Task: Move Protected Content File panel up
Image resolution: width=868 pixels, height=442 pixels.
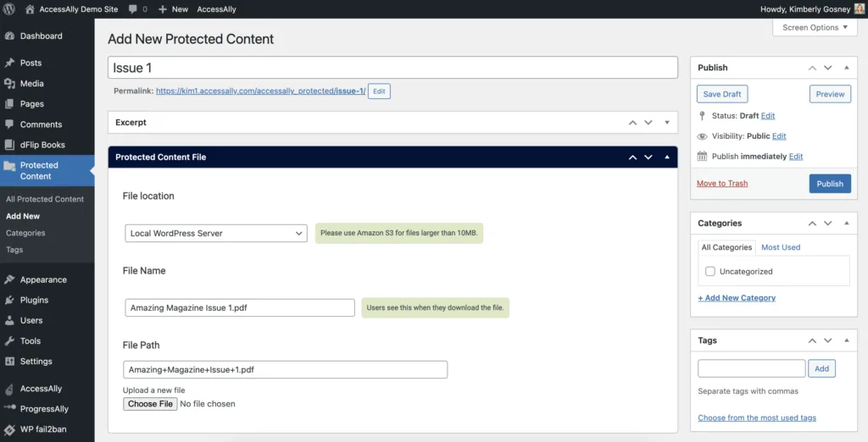Action: (x=632, y=157)
